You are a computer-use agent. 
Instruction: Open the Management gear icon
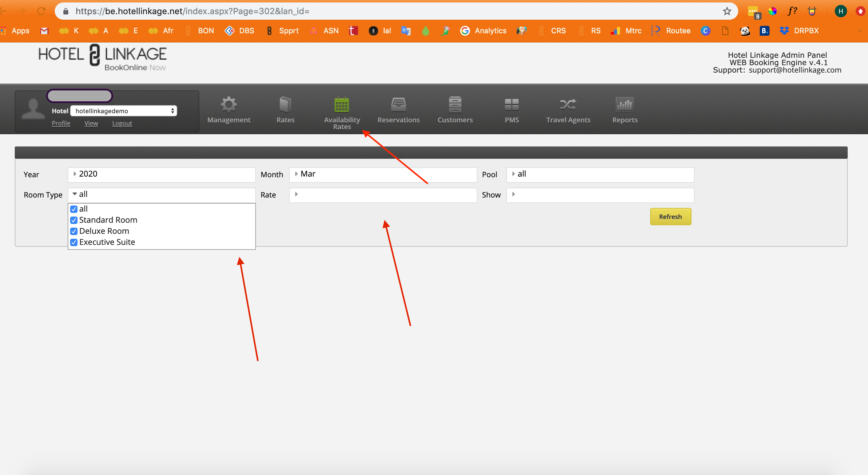click(x=229, y=105)
